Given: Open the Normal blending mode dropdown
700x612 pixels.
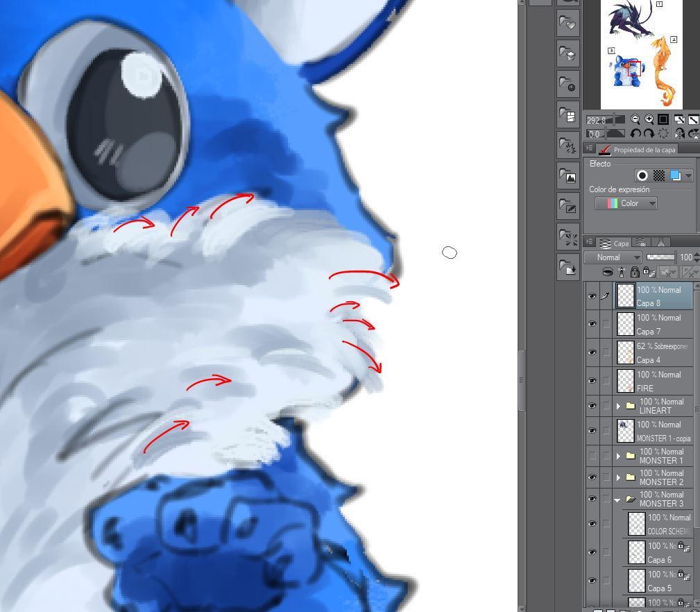Looking at the screenshot, I should pos(613,257).
